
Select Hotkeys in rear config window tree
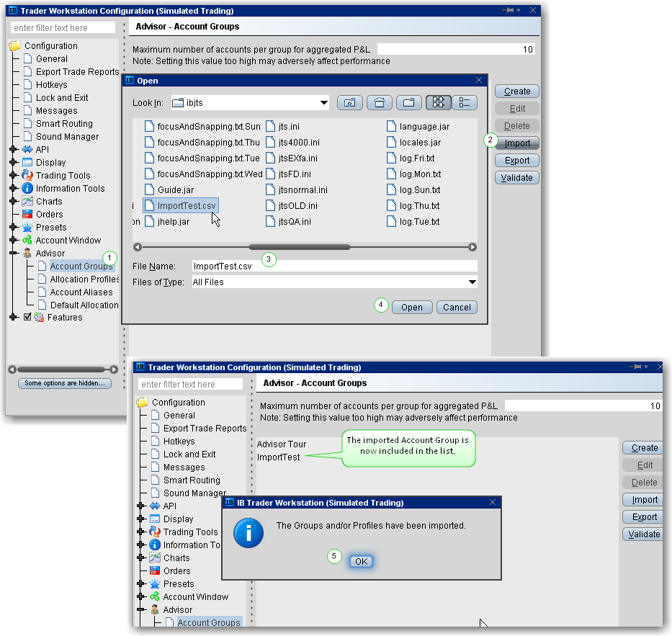[x=51, y=85]
